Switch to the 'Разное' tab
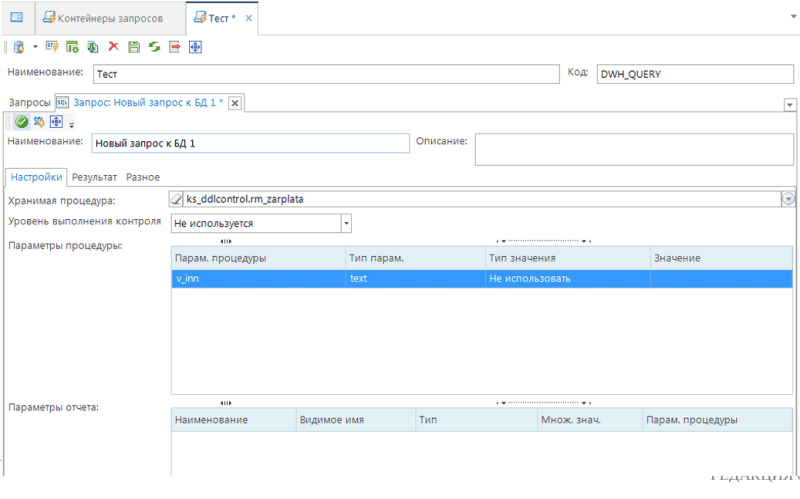 click(143, 177)
